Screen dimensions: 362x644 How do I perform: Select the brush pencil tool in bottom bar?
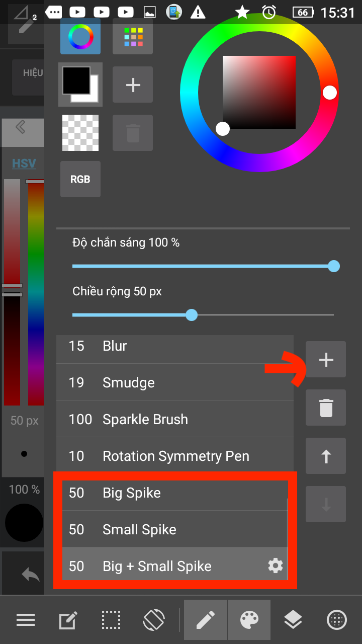[206, 620]
